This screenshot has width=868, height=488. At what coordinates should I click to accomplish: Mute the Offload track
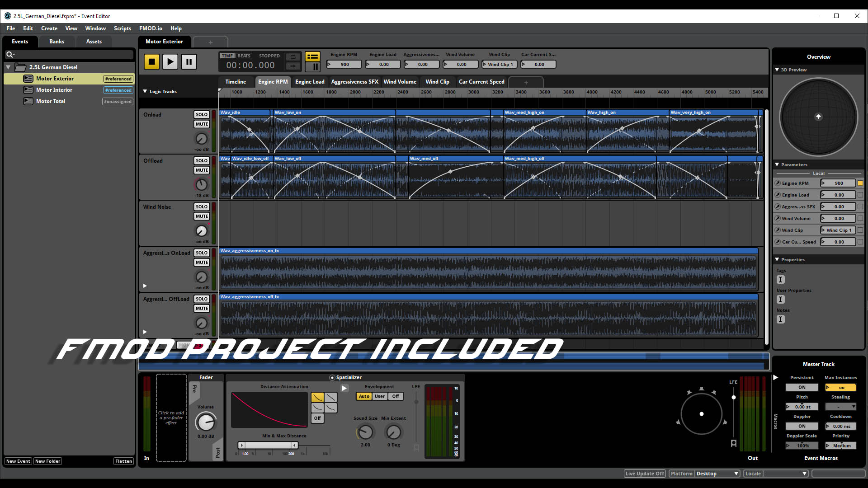coord(202,170)
